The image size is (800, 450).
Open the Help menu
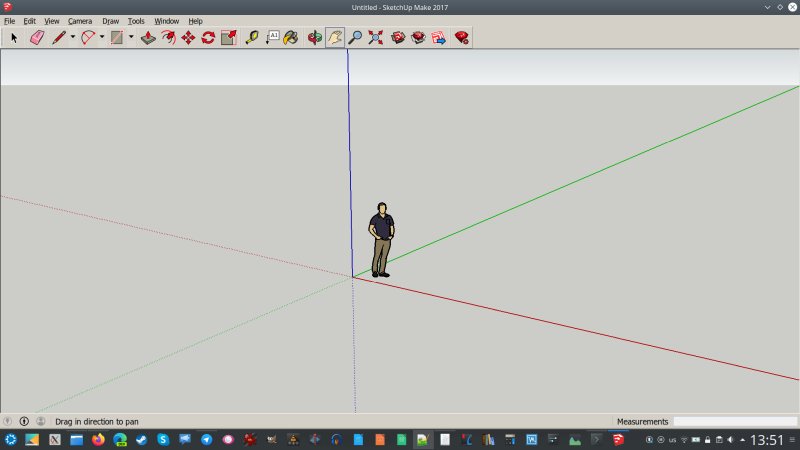tap(195, 21)
